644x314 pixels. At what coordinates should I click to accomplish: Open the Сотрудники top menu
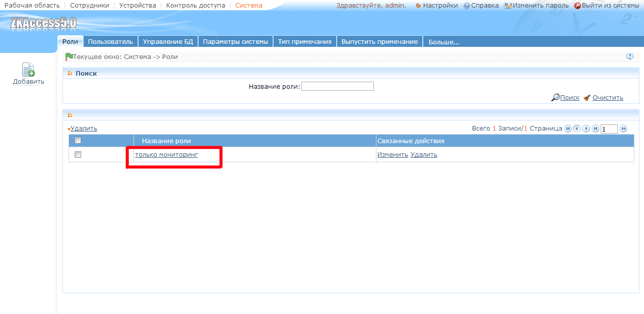tap(90, 6)
